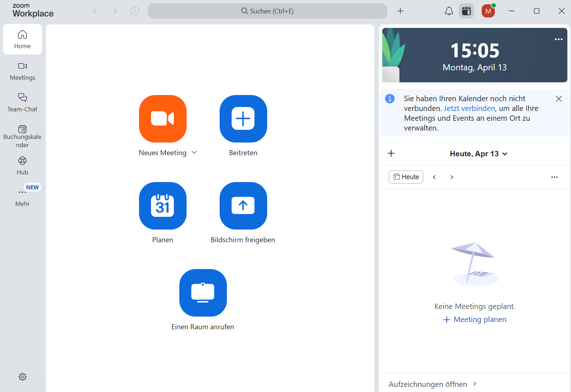Start a new meeting with the orange camera icon
Viewport: 571px width, 392px height.
pyautogui.click(x=163, y=119)
